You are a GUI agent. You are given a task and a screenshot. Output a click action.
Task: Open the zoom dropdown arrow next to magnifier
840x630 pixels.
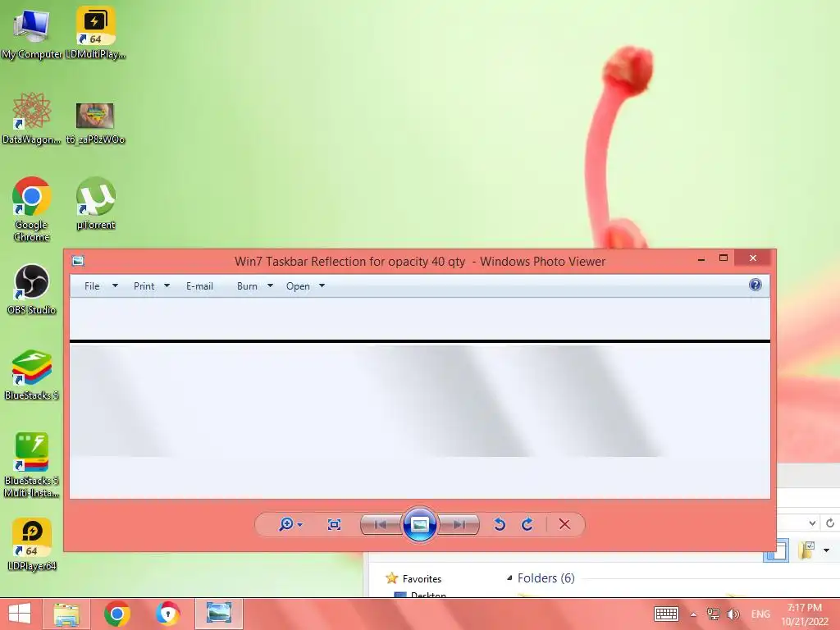tap(300, 525)
